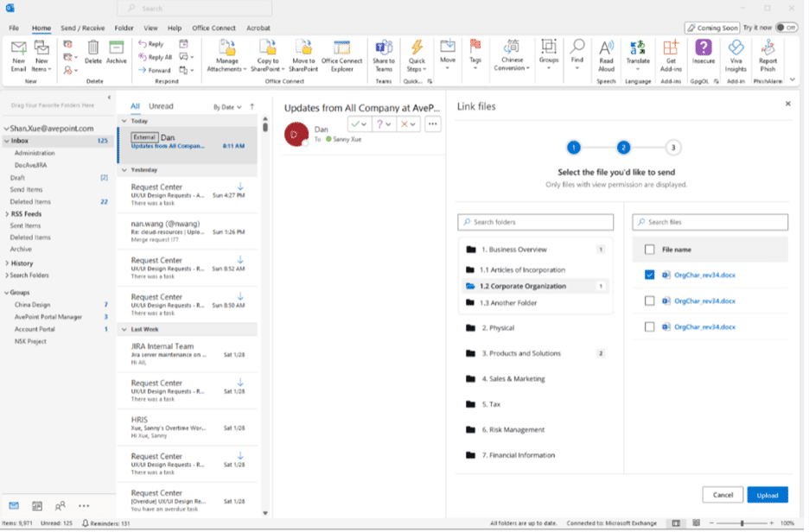Switch to Calendar view in navigation bar
The width and height of the screenshot is (809, 532).
(37, 506)
